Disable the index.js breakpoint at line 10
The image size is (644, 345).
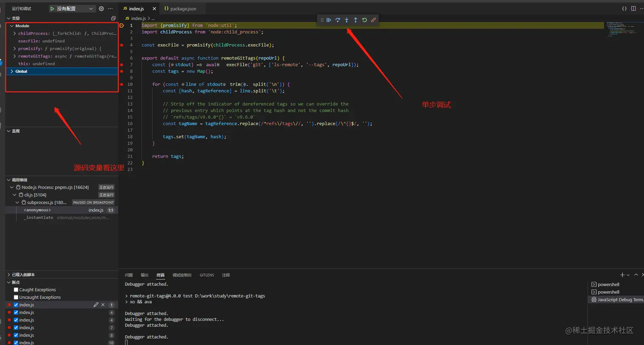point(16,342)
